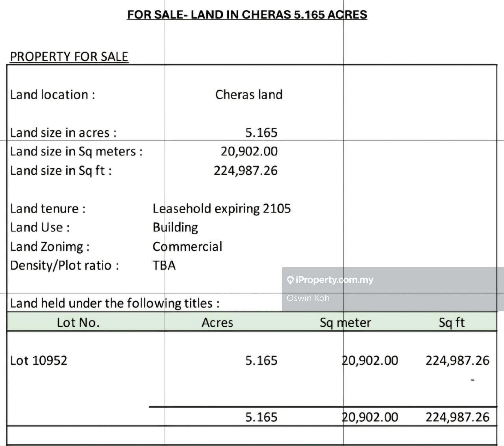The width and height of the screenshot is (504, 446).
Task: Select the Commercial zoning value
Action: coord(187,246)
